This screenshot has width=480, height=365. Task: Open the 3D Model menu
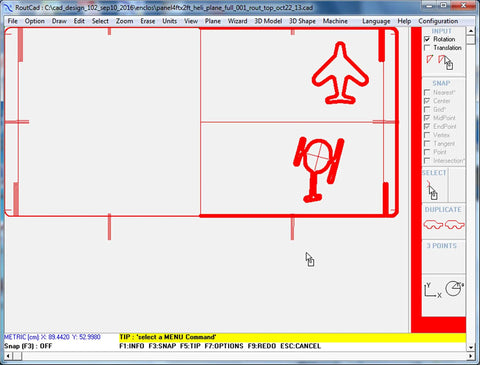click(268, 21)
